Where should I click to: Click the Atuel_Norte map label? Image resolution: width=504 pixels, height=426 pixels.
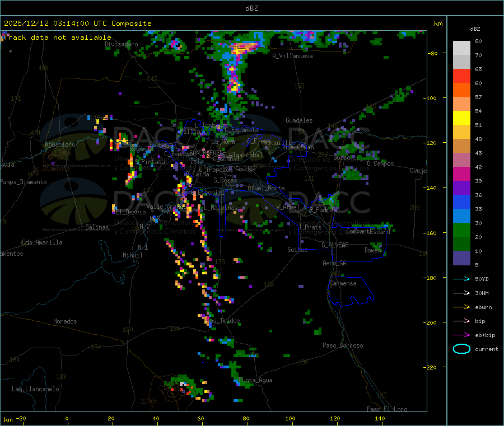(266, 188)
